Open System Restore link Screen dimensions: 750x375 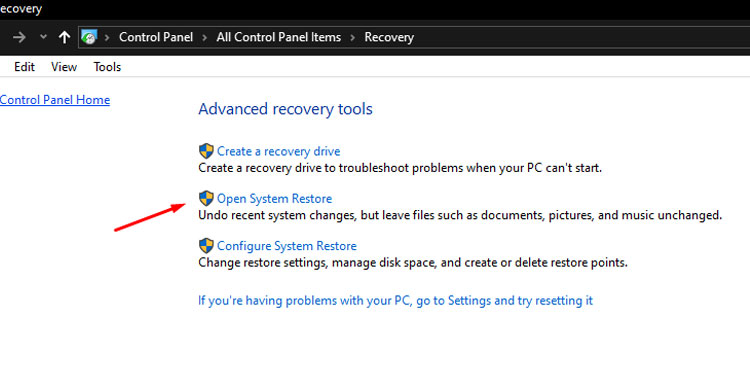pos(274,199)
